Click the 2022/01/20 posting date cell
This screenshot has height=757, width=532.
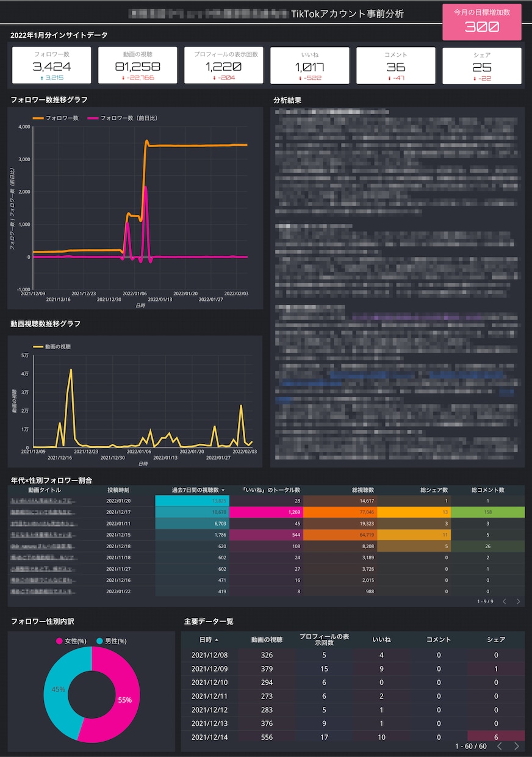click(118, 501)
